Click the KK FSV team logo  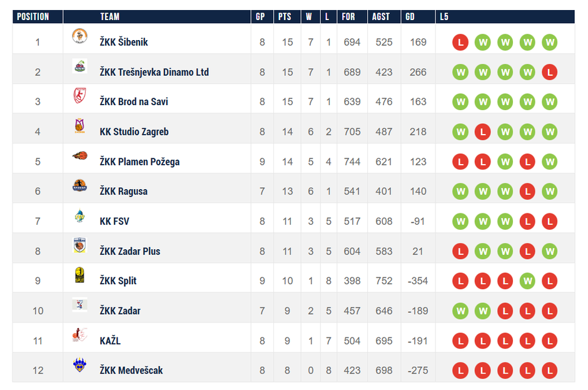(79, 217)
